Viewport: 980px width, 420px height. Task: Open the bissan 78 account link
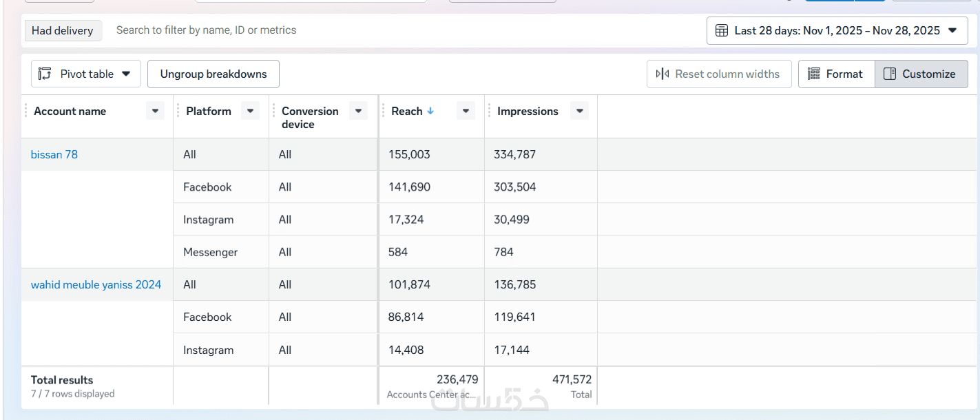pyautogui.click(x=54, y=155)
